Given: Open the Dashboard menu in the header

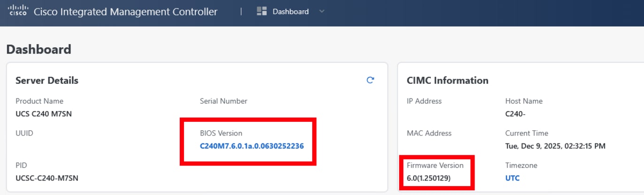Looking at the screenshot, I should 291,12.
